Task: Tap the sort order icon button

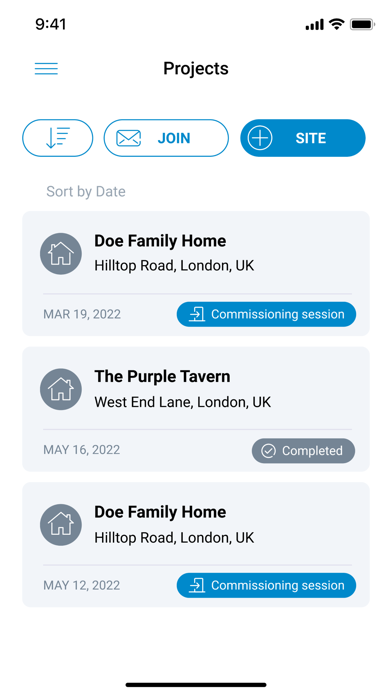Action: [x=58, y=138]
